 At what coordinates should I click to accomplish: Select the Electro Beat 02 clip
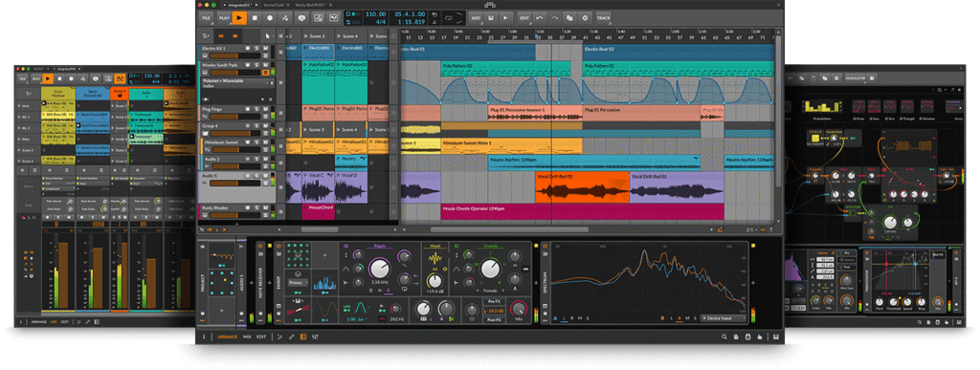tap(678, 53)
